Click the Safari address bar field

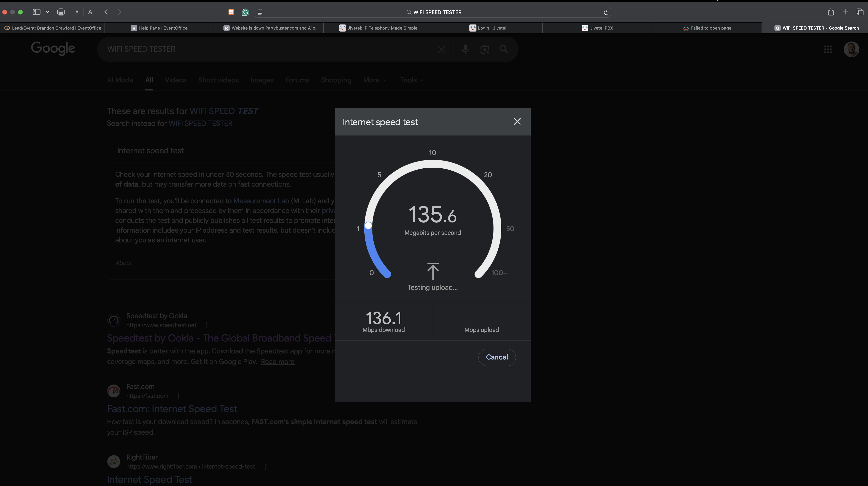433,12
